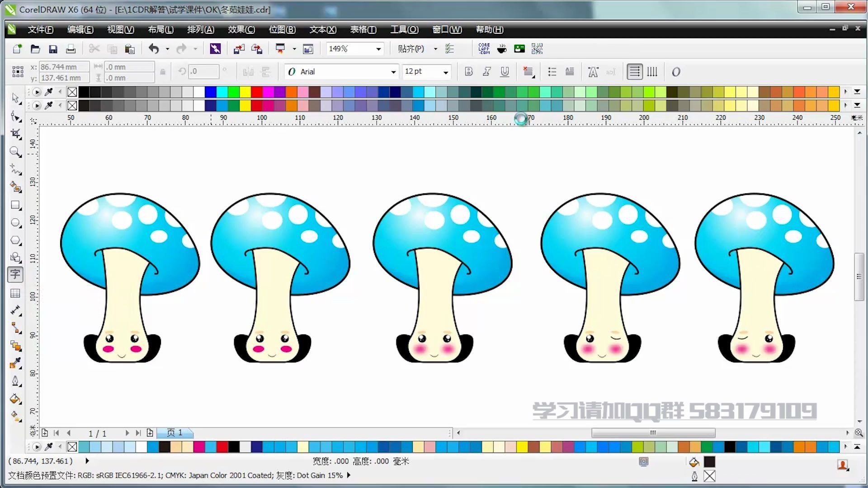868x488 pixels.
Task: Select the Ellipse tool
Action: pos(16,223)
